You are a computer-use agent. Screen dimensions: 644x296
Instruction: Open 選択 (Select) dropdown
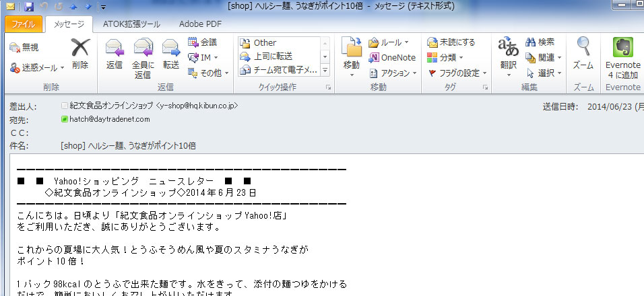tap(544, 73)
